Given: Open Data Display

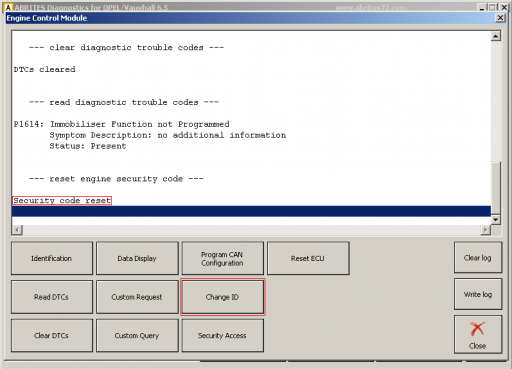Looking at the screenshot, I should (137, 258).
